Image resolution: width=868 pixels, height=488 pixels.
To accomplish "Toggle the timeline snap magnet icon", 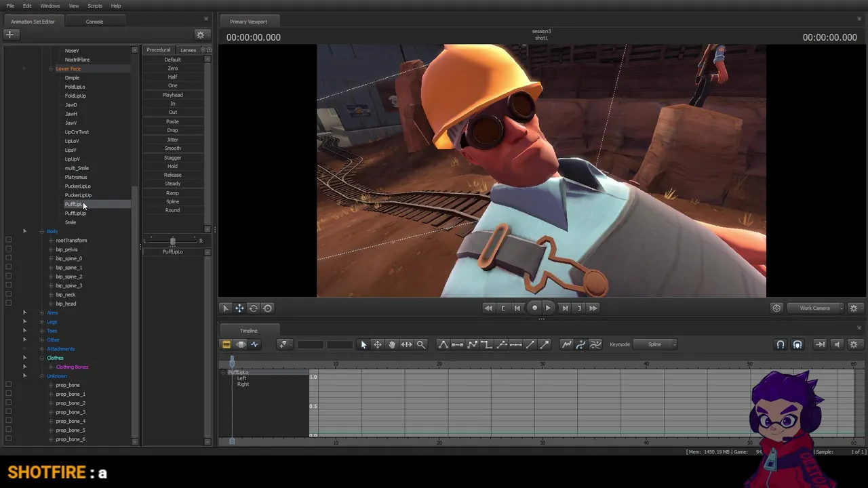I will (781, 344).
